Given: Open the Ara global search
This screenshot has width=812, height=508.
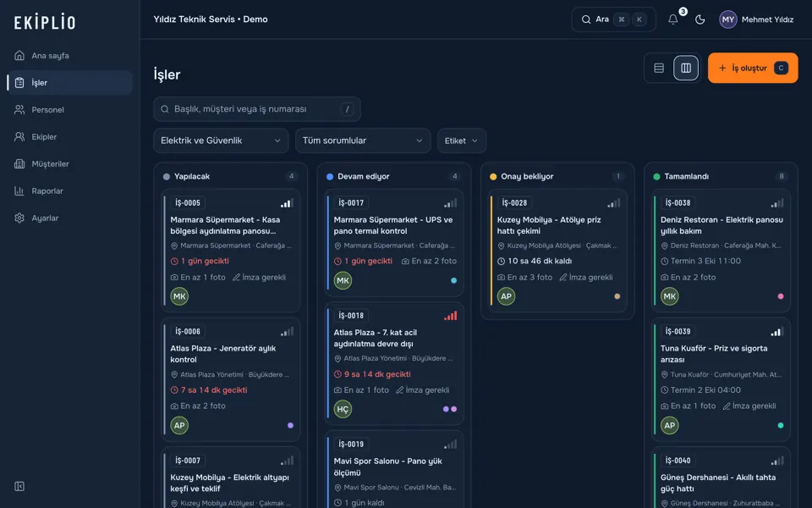Looking at the screenshot, I should [614, 19].
